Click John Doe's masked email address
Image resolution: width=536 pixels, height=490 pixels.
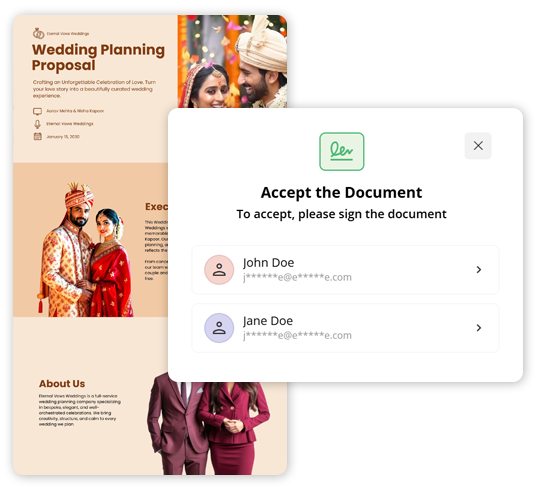[x=297, y=277]
